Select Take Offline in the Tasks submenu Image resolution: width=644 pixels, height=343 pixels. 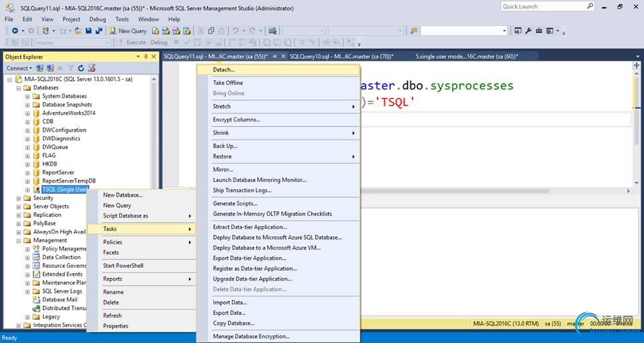pos(228,83)
